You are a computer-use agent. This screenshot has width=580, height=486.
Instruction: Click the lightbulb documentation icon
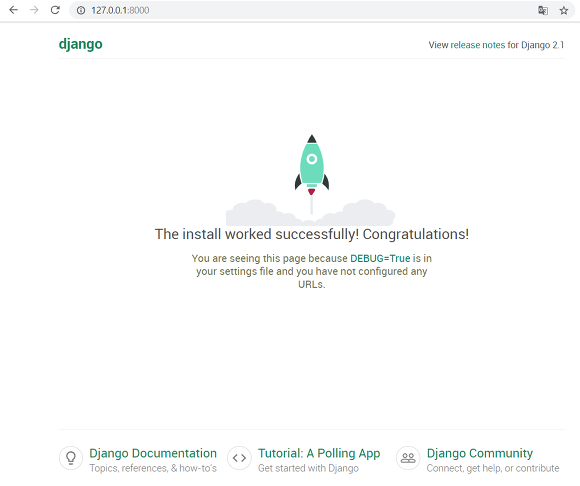click(x=71, y=458)
